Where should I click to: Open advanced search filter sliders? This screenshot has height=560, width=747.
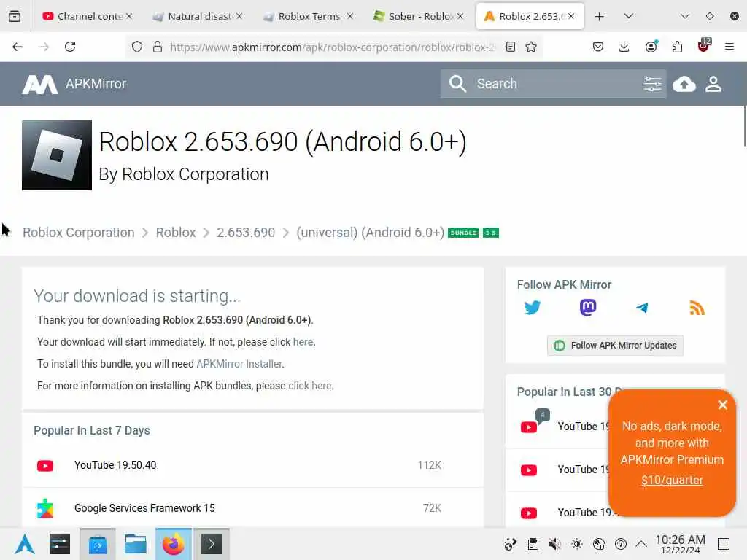652,84
